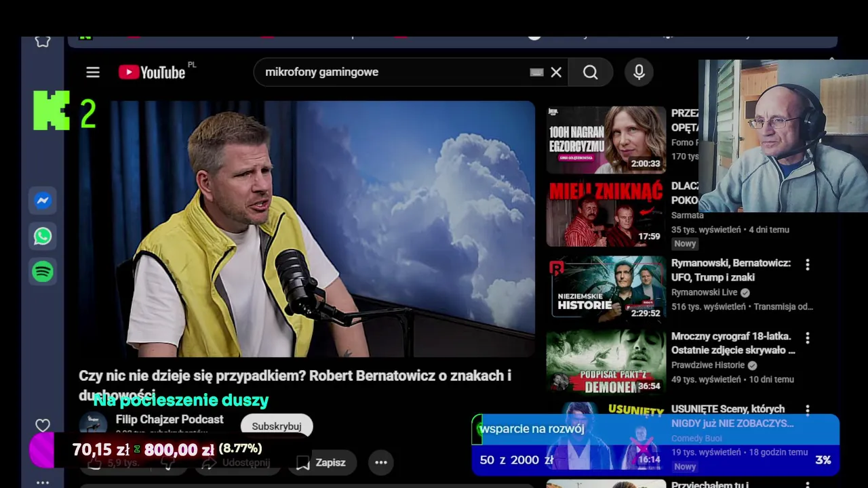Open the Podpisał pakt z demonem thumbnail
This screenshot has width=868, height=488.
606,362
